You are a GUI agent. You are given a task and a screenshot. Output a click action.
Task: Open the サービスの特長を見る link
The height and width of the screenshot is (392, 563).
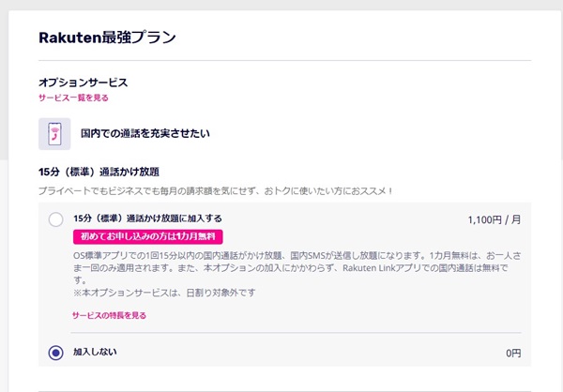[x=109, y=315]
